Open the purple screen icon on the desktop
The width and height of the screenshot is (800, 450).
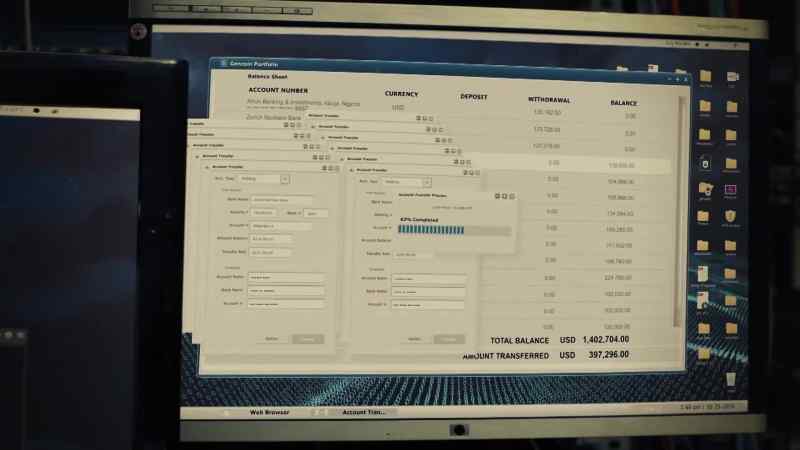(x=730, y=190)
